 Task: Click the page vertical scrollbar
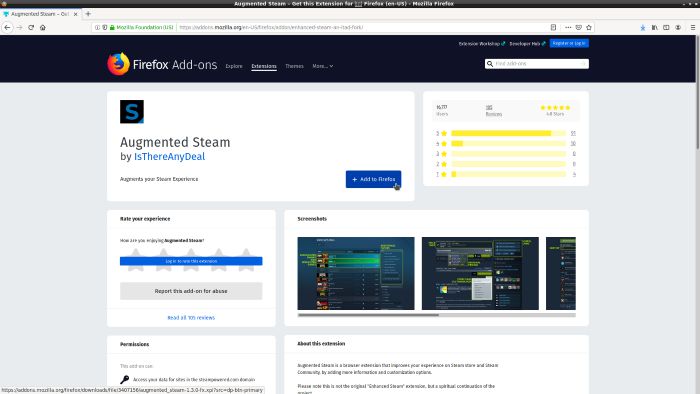[697, 94]
